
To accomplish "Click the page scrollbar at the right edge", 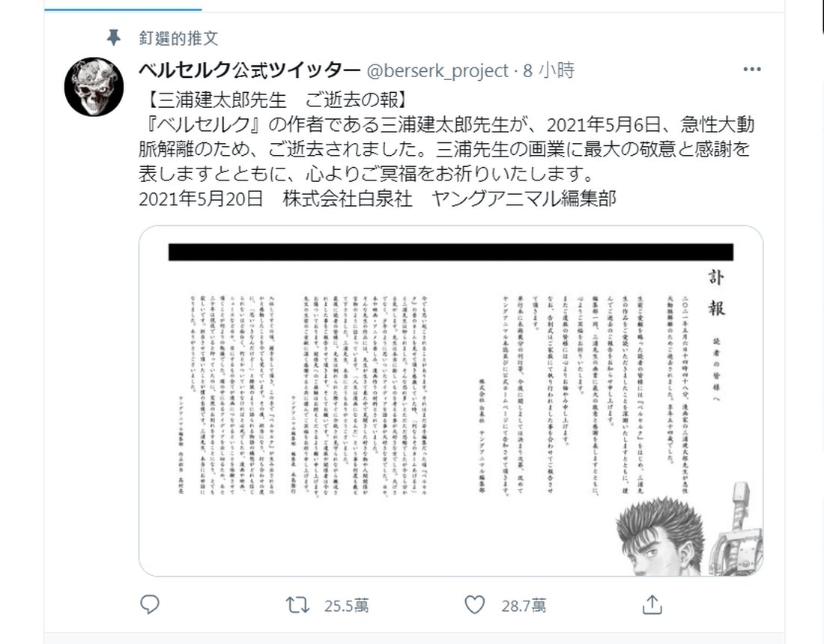I will pyautogui.click(x=821, y=16).
